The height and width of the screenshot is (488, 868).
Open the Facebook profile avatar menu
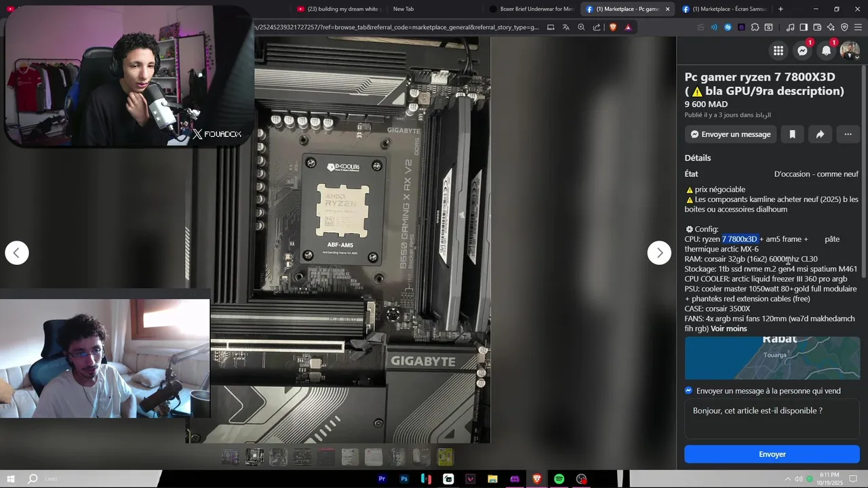850,51
